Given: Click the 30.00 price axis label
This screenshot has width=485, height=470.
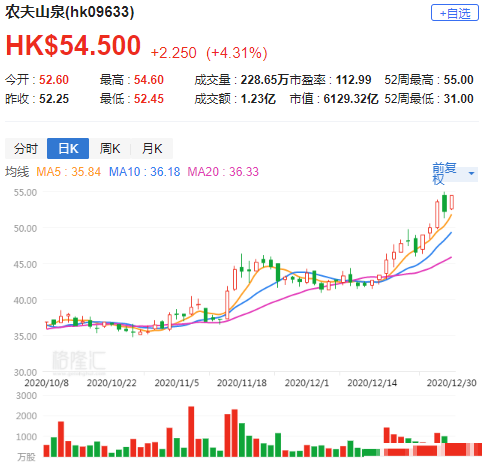Looking at the screenshot, I should coord(25,372).
